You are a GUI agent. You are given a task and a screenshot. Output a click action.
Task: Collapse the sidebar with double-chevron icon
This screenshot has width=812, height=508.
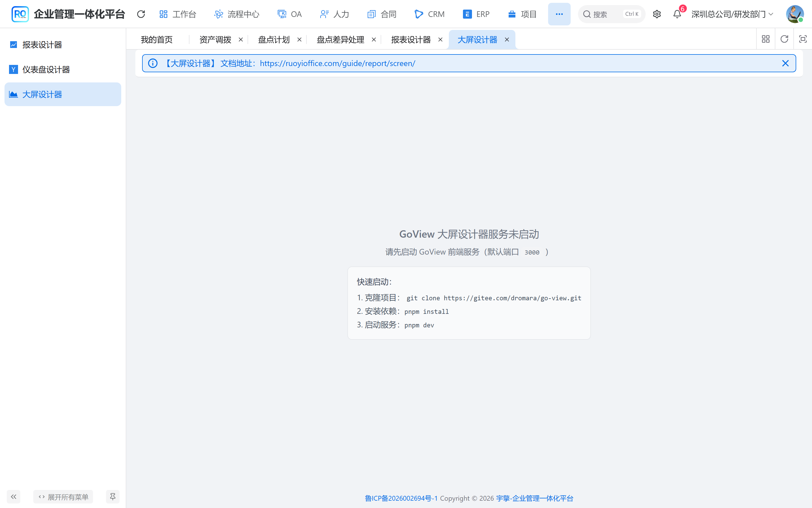click(14, 497)
